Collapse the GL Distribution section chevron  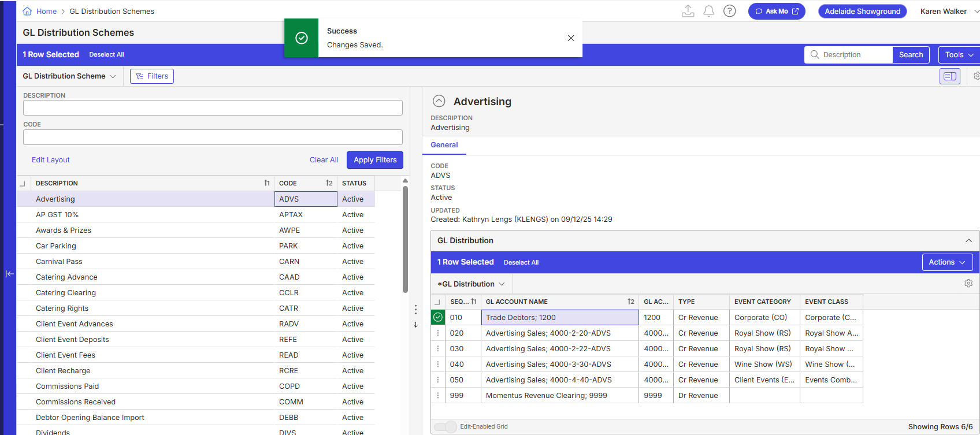968,240
